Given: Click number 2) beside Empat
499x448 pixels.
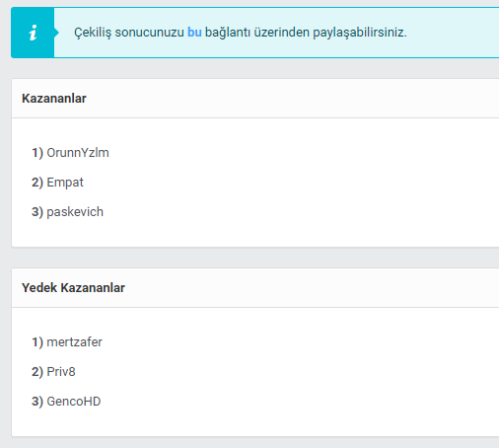Looking at the screenshot, I should click(37, 183).
